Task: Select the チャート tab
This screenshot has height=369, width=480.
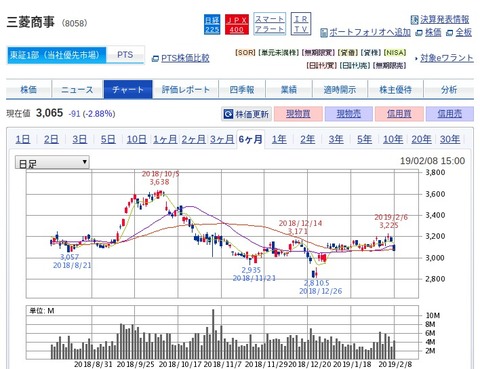Action: [128, 89]
